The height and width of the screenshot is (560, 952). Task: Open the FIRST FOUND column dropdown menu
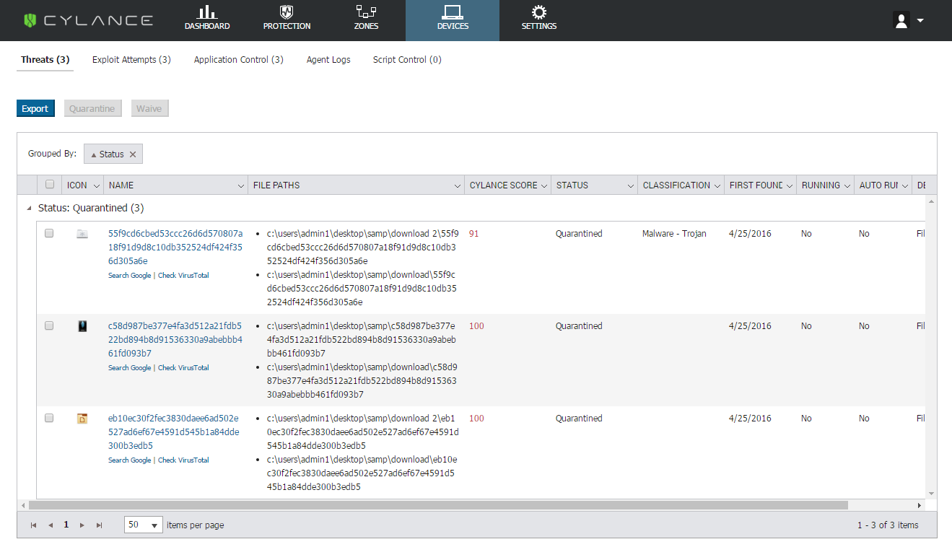point(790,185)
